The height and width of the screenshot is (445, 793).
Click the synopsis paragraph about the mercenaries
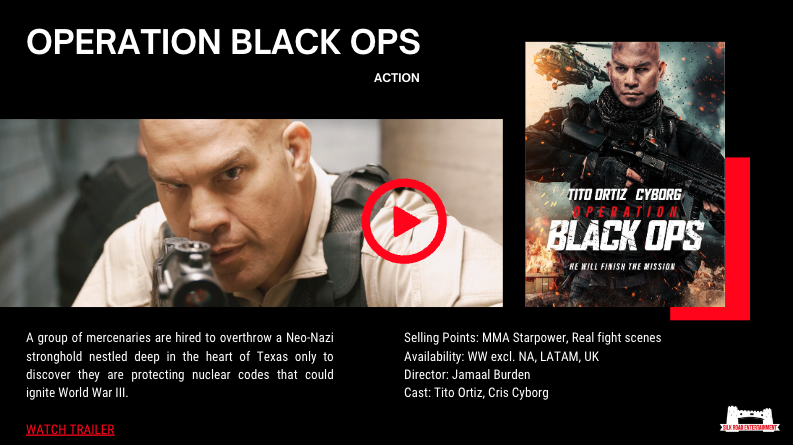pos(180,365)
